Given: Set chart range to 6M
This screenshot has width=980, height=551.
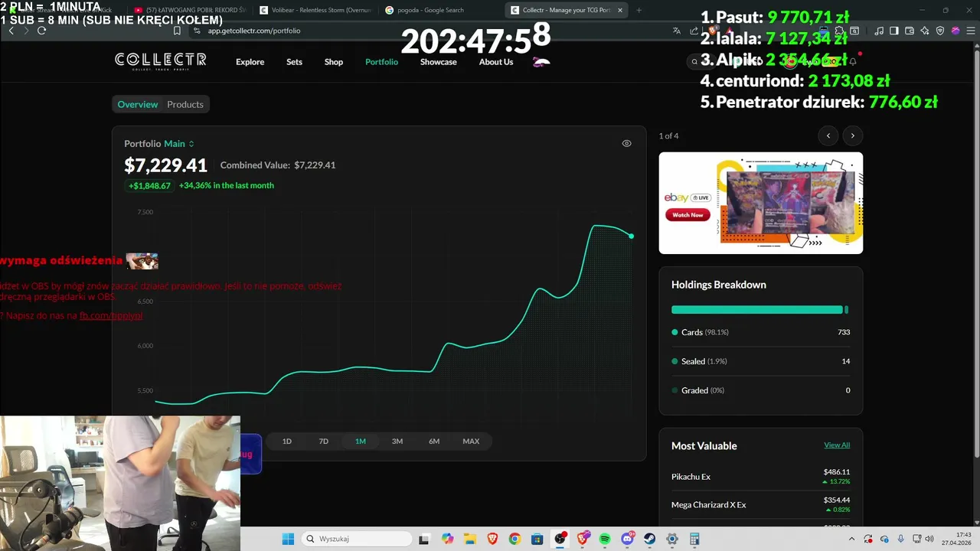Looking at the screenshot, I should [434, 441].
